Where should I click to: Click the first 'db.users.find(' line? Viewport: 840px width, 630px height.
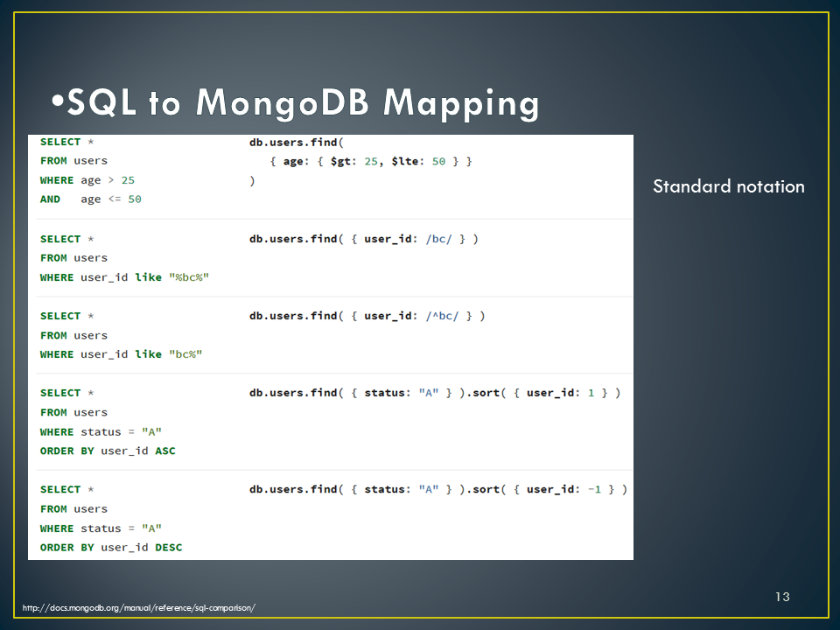point(297,143)
